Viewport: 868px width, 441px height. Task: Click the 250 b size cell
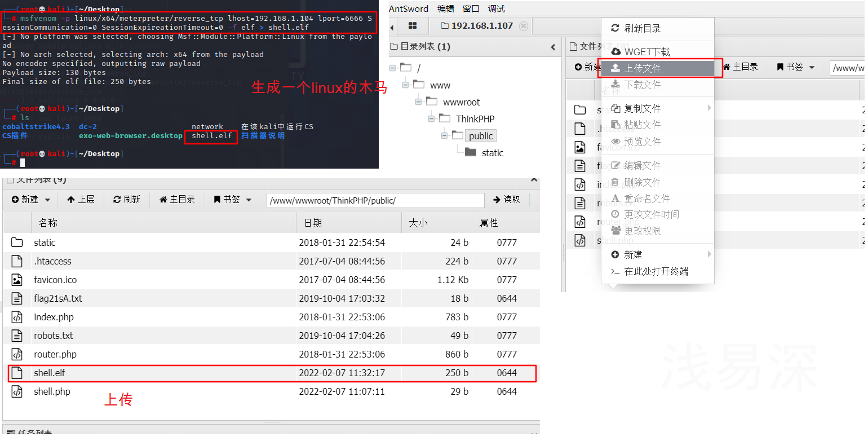click(457, 373)
